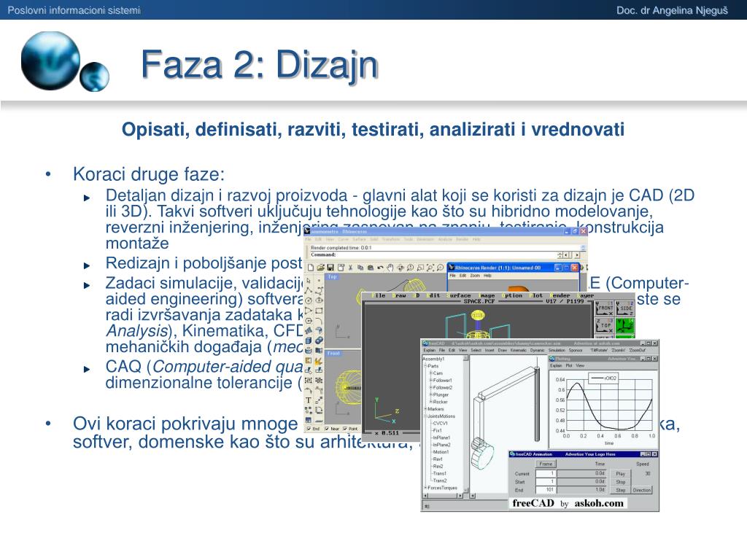Expand the Follower2 node in freeCAD tree
The width and height of the screenshot is (747, 560).
click(430, 388)
